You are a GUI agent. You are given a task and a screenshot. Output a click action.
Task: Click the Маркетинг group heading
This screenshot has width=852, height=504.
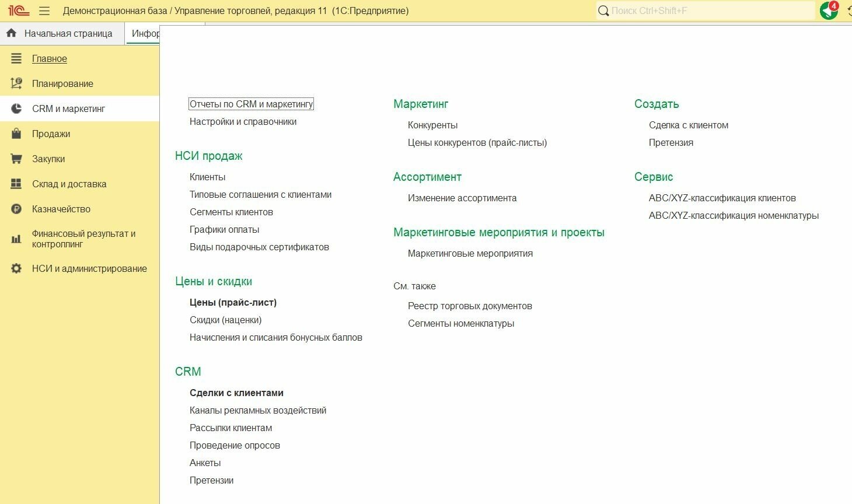point(421,104)
